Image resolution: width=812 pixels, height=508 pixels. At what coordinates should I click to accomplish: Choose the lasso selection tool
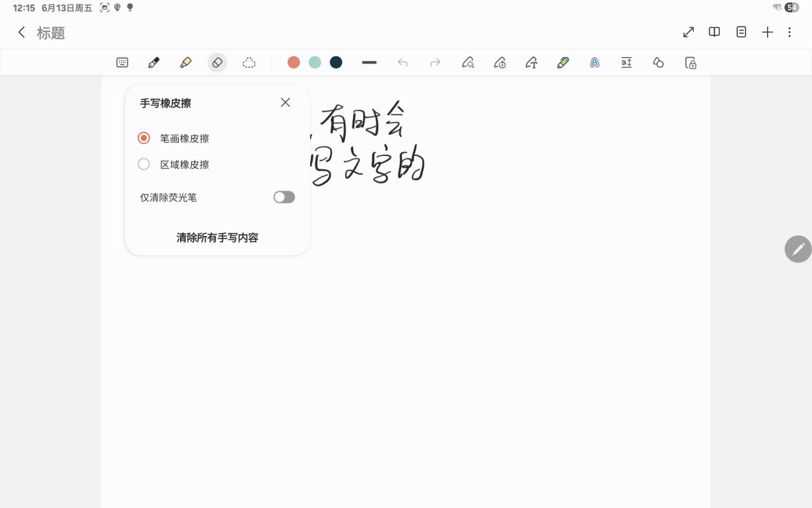pos(249,62)
